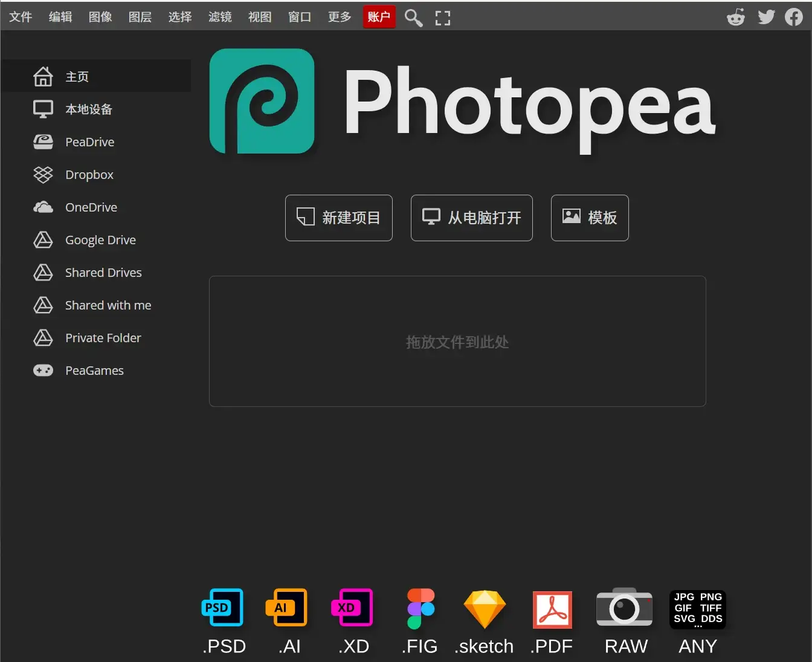The image size is (812, 662).
Task: Click the Figma FIG format icon
Action: coord(420,609)
